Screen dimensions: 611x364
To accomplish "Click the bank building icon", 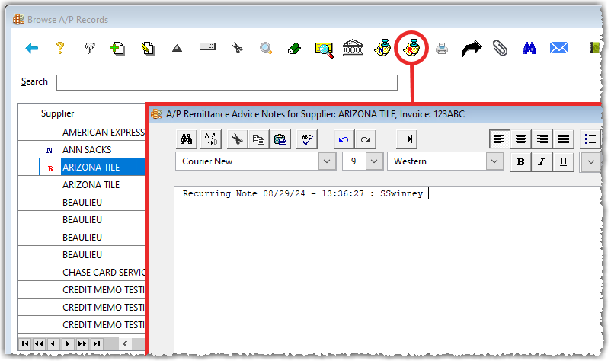I will [353, 48].
